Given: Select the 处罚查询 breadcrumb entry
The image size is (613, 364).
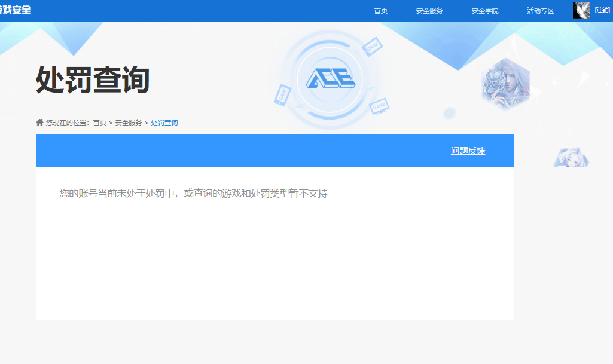Looking at the screenshot, I should click(x=164, y=123).
